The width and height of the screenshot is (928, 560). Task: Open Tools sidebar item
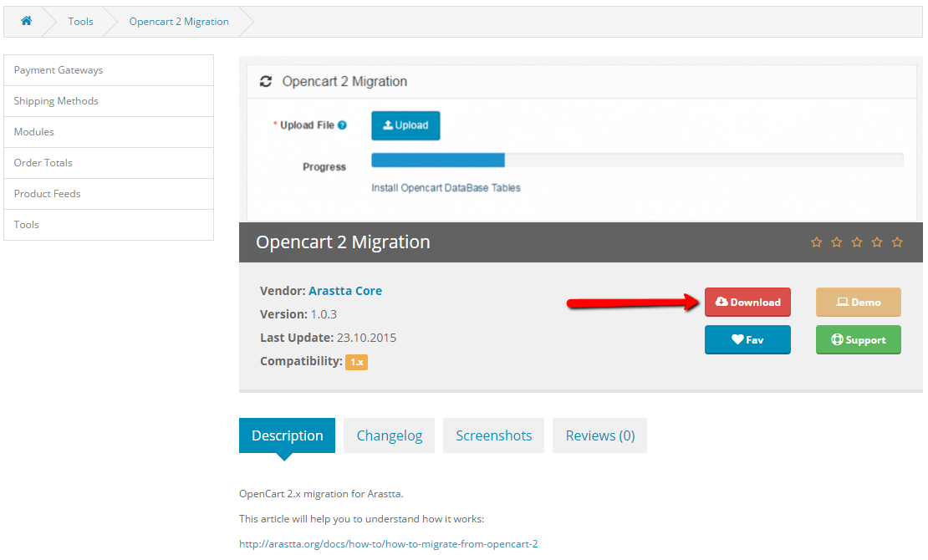109,225
